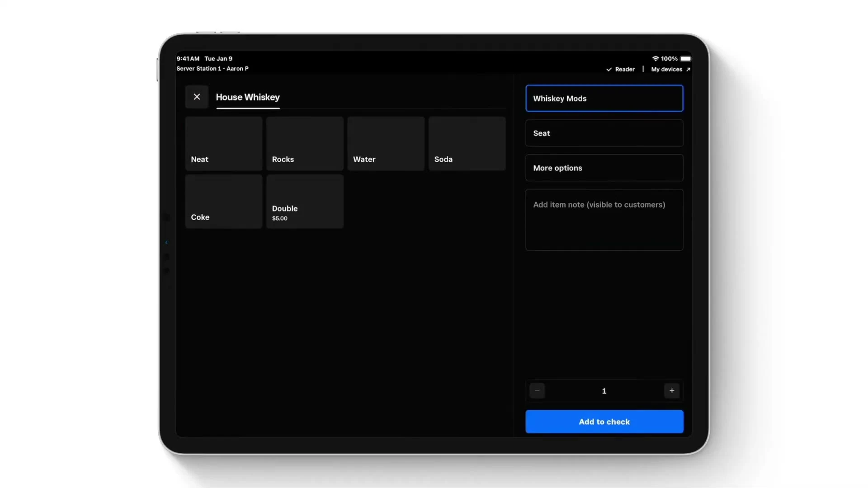The image size is (868, 488).
Task: Click the quantity number 1
Action: [x=604, y=391]
